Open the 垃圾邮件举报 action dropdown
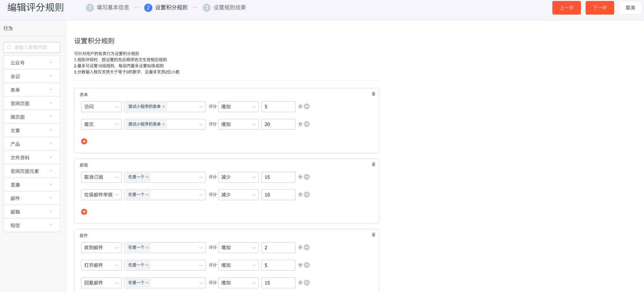The width and height of the screenshot is (644, 292). [x=101, y=195]
